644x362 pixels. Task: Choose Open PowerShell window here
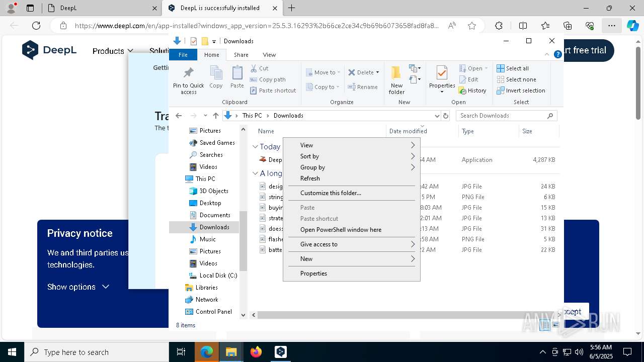(x=352, y=230)
